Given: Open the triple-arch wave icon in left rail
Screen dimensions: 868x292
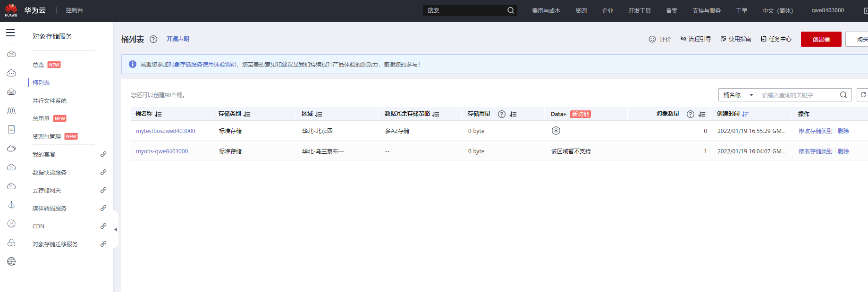Looking at the screenshot, I should click(x=11, y=110).
